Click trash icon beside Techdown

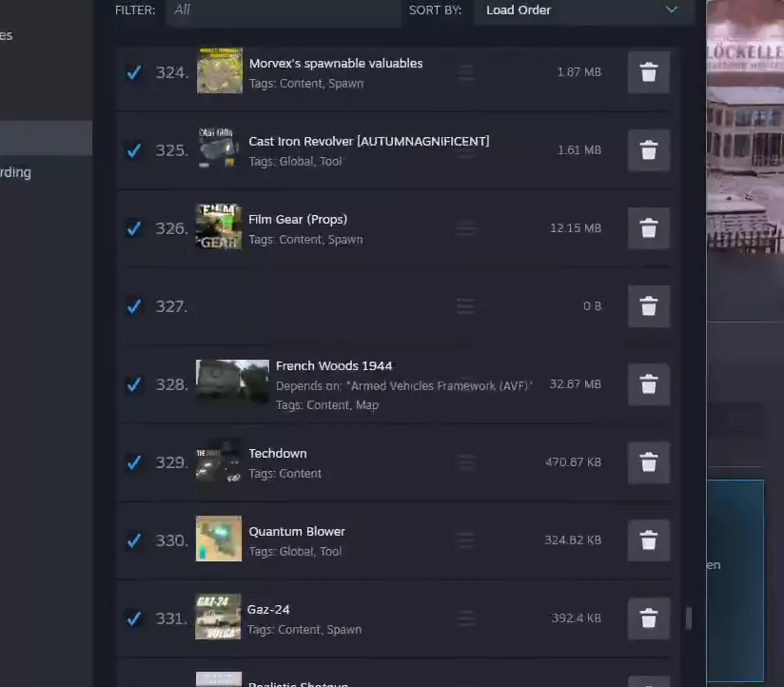tap(649, 462)
